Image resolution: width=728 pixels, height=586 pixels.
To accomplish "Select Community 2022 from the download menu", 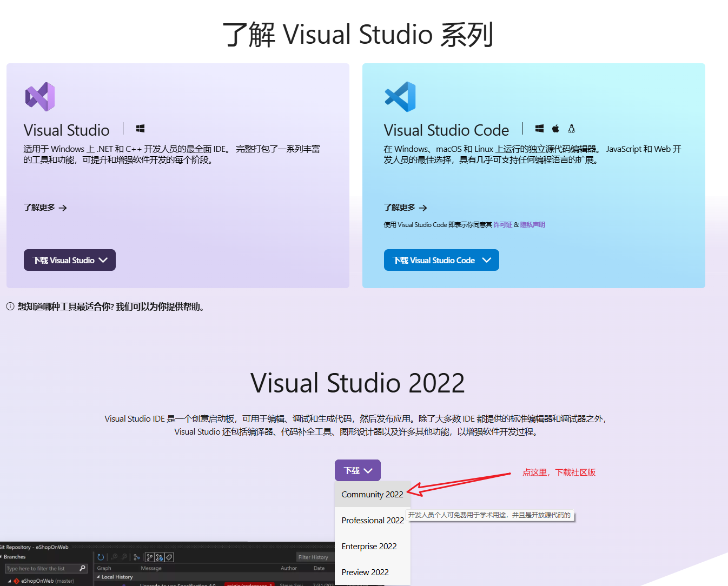I will [373, 494].
